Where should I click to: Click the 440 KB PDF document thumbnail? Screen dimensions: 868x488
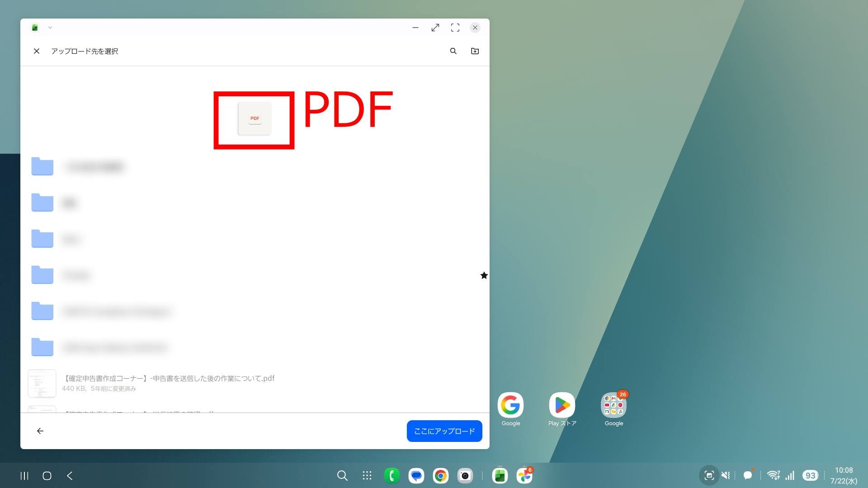click(x=42, y=383)
